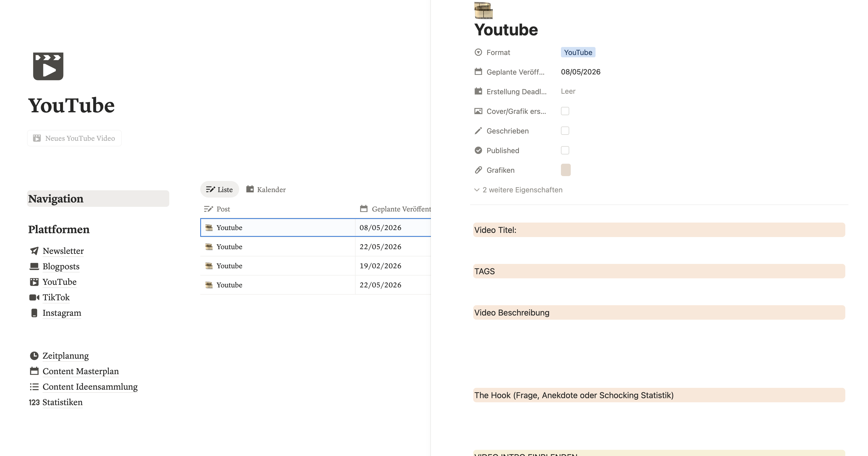Click the image icon next to Cover/Grafik ers...
This screenshot has height=456, width=868.
[478, 111]
